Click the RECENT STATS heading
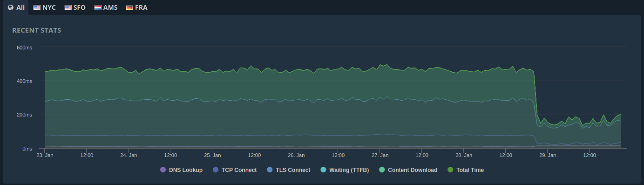This screenshot has height=185, width=644. (x=37, y=31)
